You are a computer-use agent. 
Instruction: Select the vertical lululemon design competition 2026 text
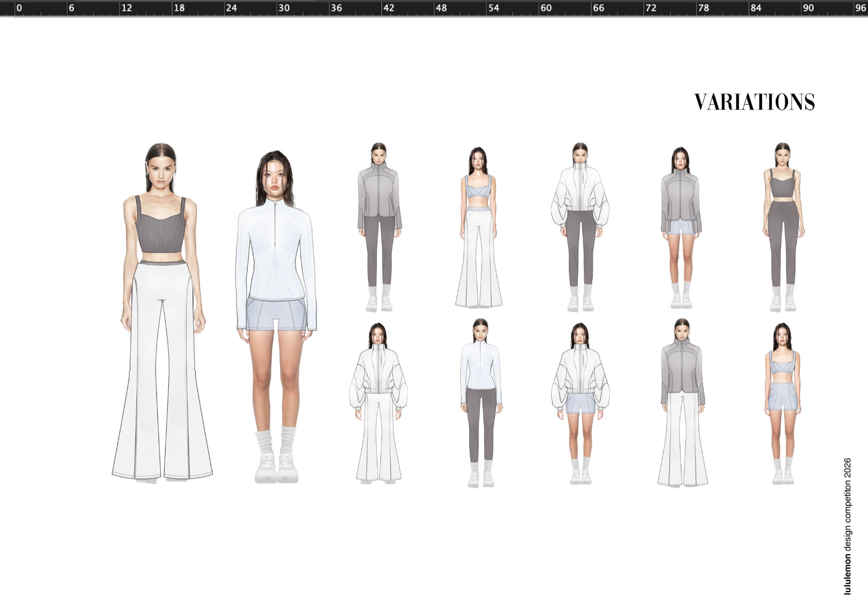pyautogui.click(x=847, y=525)
